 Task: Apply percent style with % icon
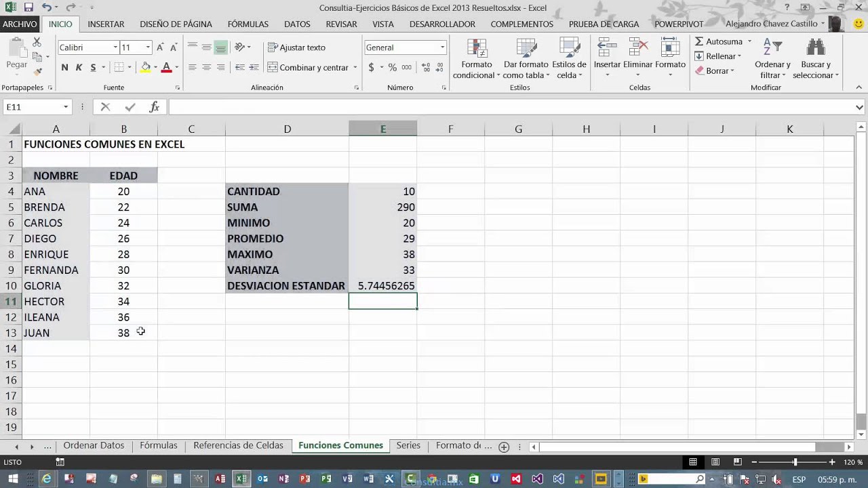(392, 67)
